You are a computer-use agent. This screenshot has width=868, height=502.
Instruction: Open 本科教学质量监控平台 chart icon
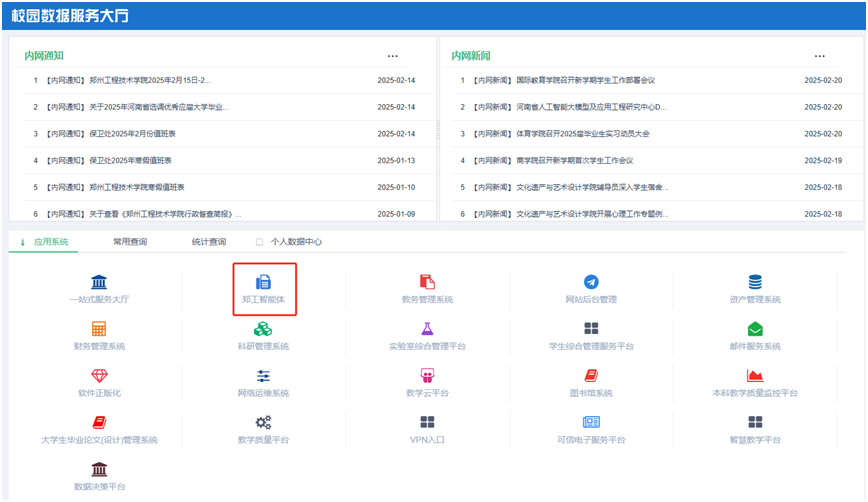click(x=755, y=376)
